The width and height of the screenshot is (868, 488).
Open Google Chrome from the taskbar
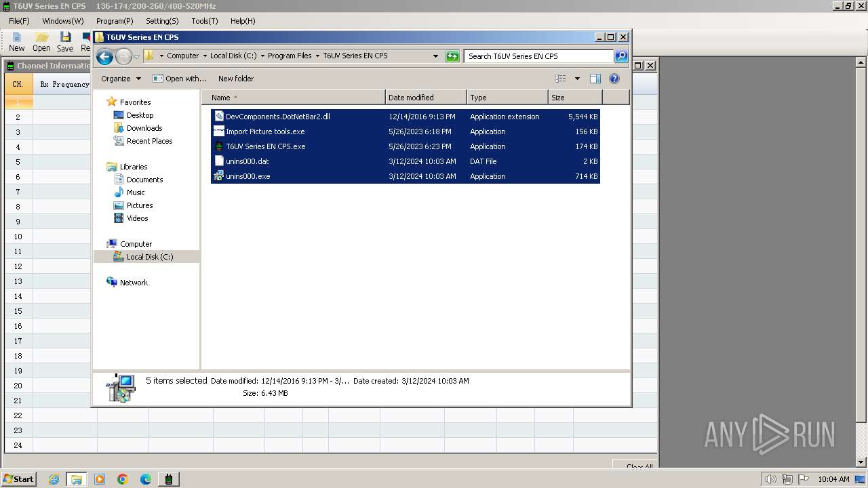(x=123, y=479)
